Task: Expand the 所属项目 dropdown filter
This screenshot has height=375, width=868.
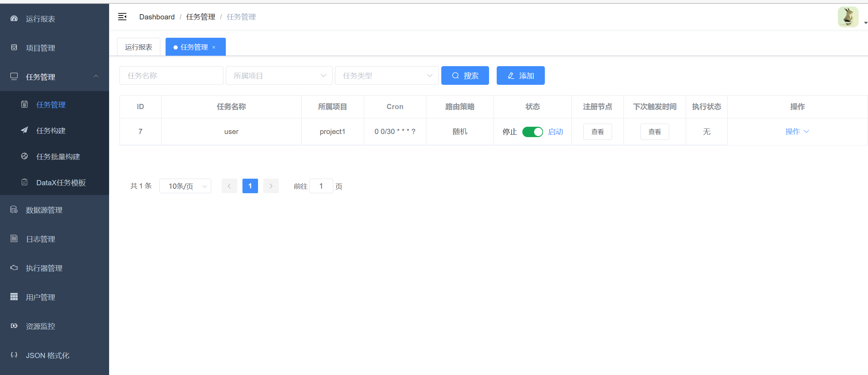Action: coord(279,75)
